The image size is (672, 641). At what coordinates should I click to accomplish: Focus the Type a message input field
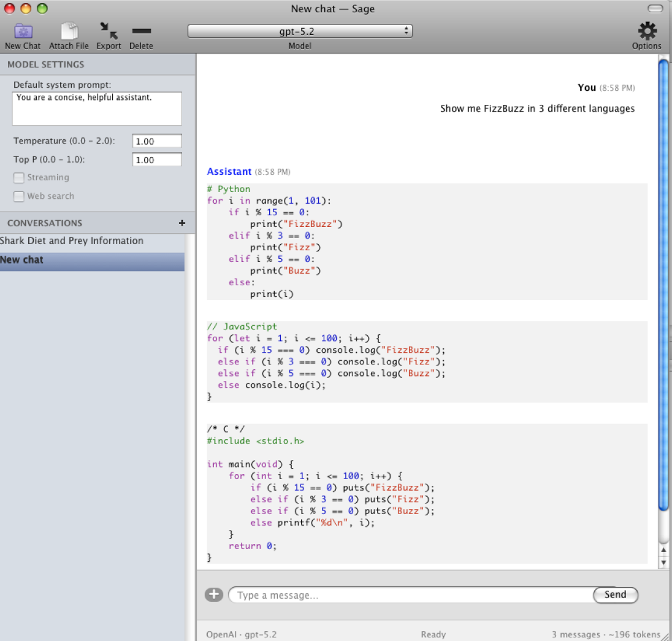[411, 595]
